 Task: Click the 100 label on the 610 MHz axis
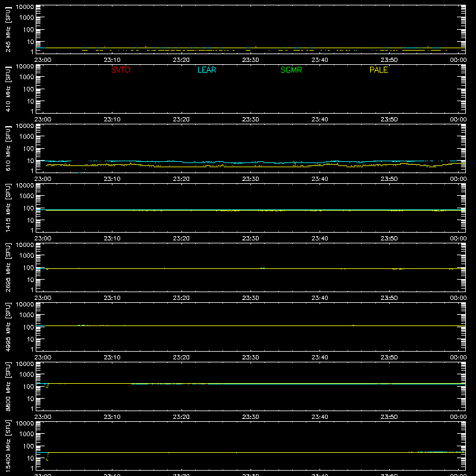[x=29, y=149]
